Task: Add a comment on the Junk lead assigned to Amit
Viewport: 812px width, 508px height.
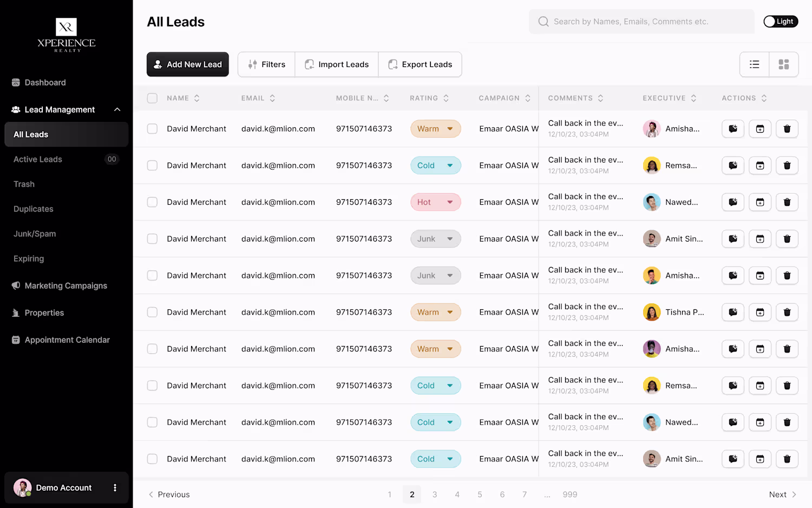Action: [x=733, y=239]
